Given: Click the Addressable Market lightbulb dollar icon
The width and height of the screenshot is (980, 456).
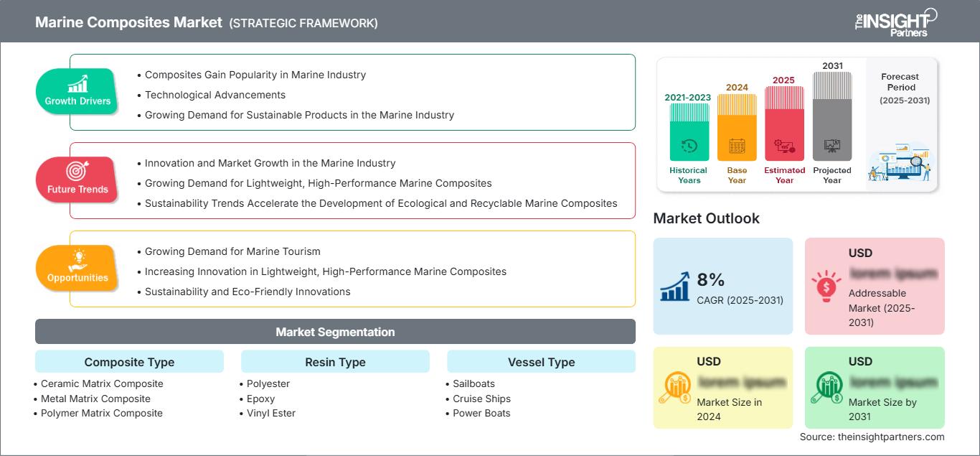Looking at the screenshot, I should (826, 286).
